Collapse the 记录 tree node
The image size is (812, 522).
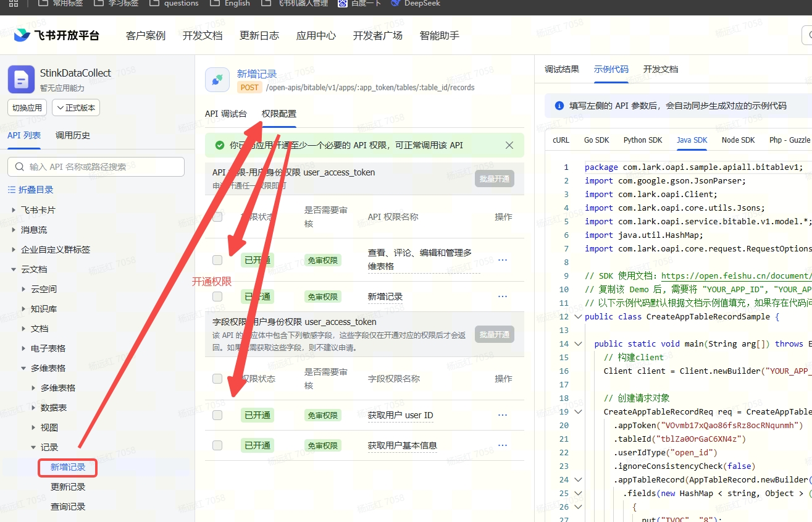click(x=34, y=447)
